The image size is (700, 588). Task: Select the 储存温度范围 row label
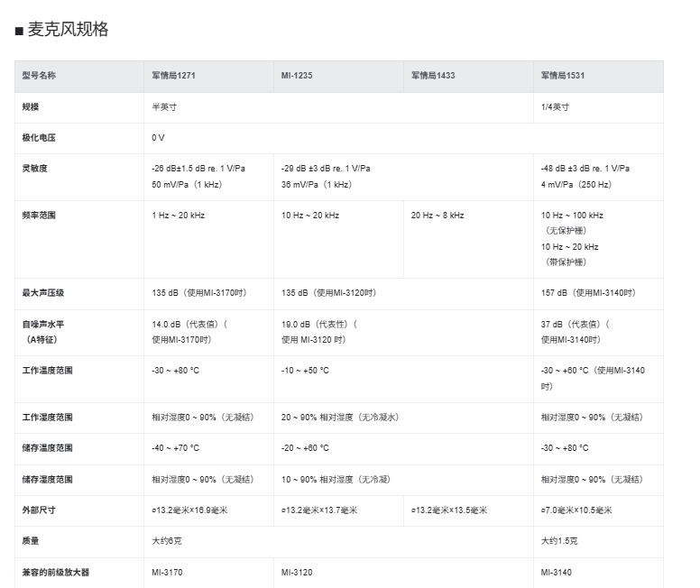[47, 448]
